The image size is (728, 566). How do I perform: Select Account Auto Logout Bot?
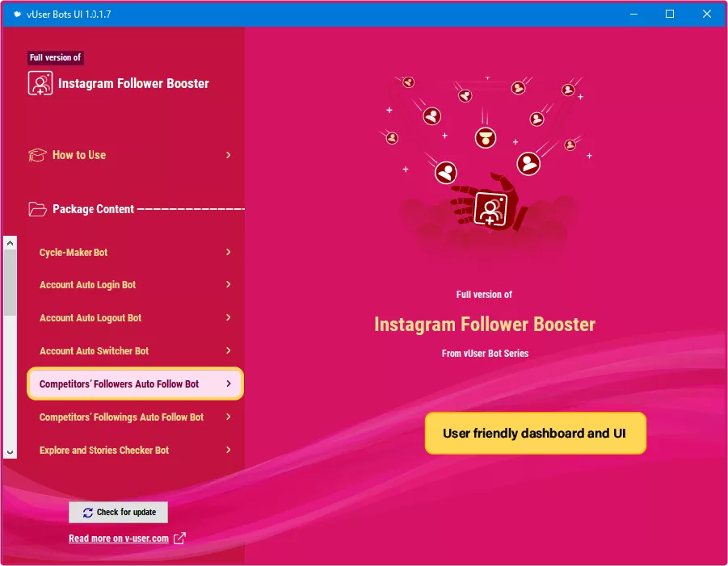coord(135,318)
